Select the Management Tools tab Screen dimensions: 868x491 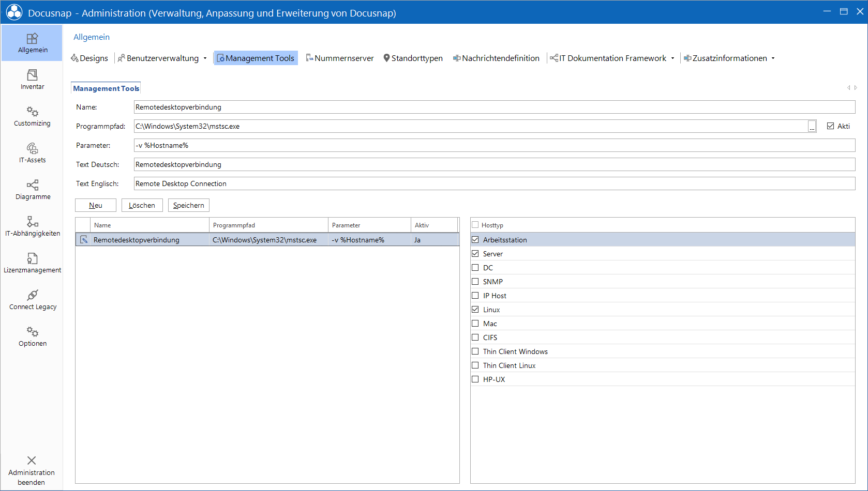(106, 88)
